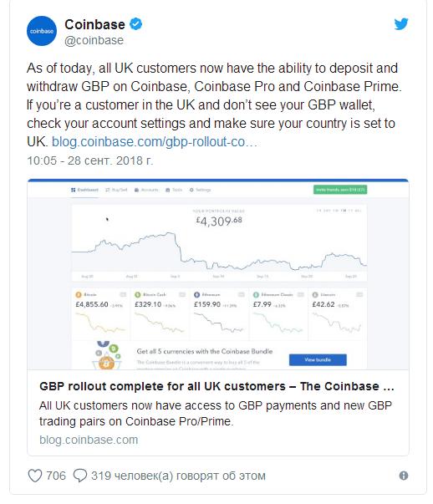The height and width of the screenshot is (504, 433).
Task: Open the GBP rollout complete card headline
Action: 216,386
